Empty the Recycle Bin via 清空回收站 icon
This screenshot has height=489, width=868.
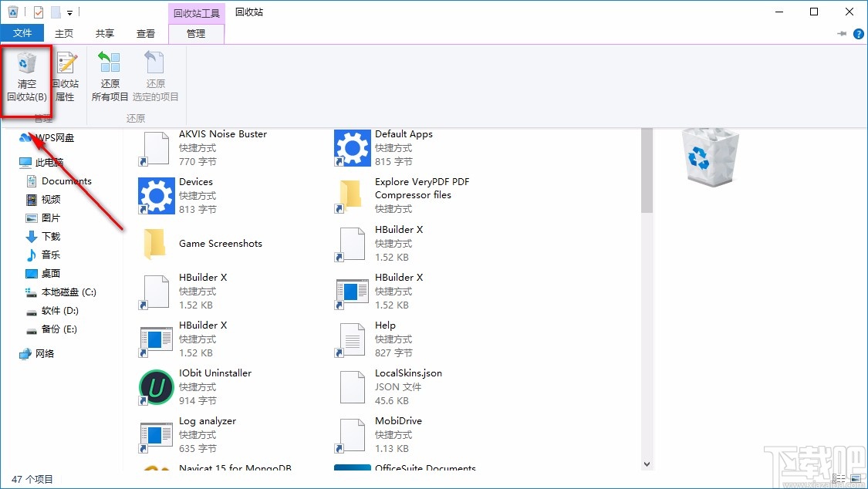(27, 77)
